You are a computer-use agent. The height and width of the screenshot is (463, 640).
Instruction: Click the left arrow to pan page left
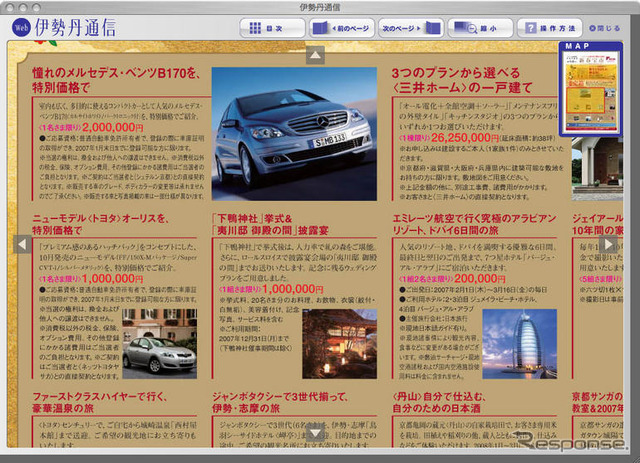(x=22, y=244)
